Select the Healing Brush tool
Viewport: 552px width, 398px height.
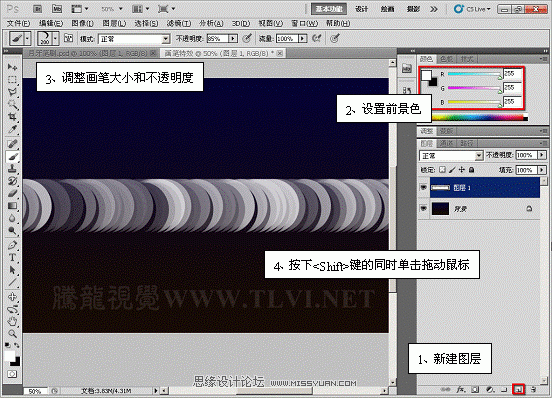click(x=12, y=144)
